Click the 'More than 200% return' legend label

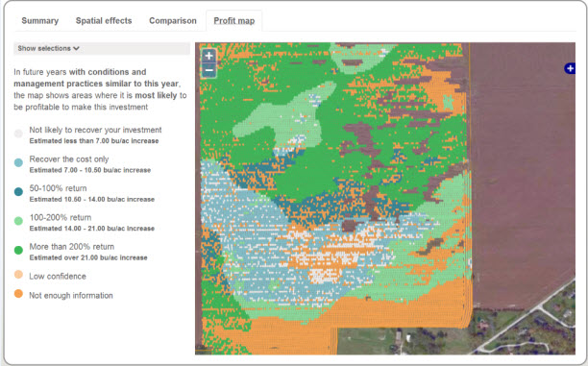(x=72, y=247)
